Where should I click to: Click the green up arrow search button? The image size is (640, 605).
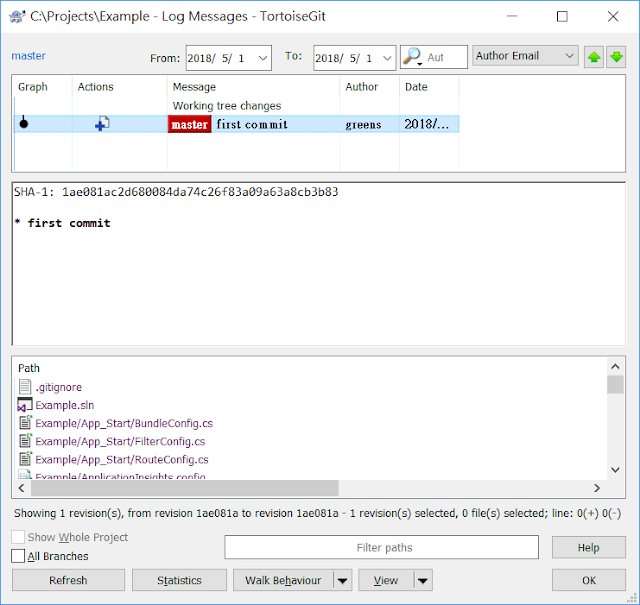(593, 57)
